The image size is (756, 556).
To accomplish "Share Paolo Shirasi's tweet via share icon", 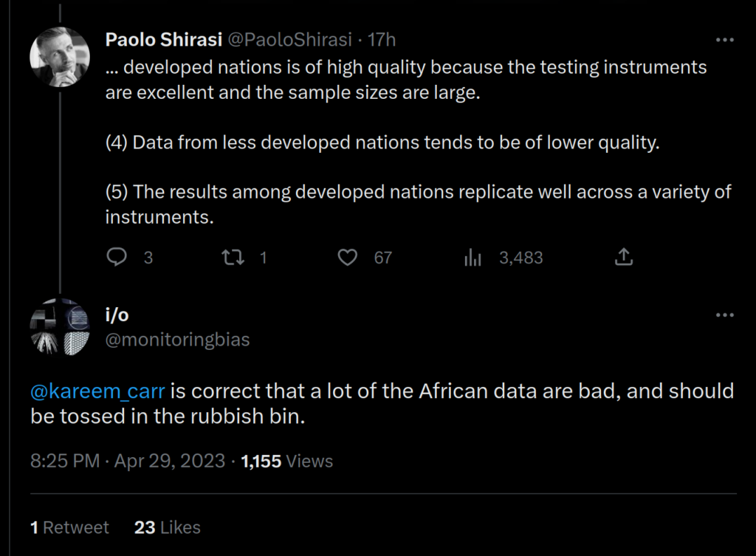I will tap(624, 257).
